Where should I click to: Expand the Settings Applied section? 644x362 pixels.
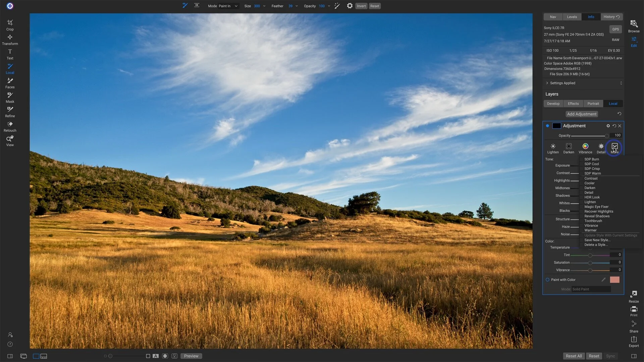561,83
